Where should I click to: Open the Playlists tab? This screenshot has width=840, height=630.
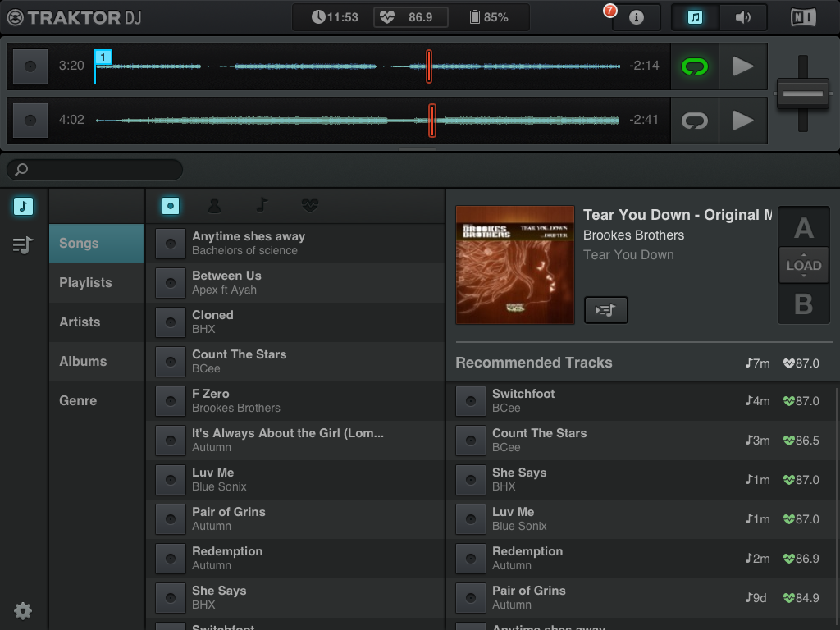point(97,283)
